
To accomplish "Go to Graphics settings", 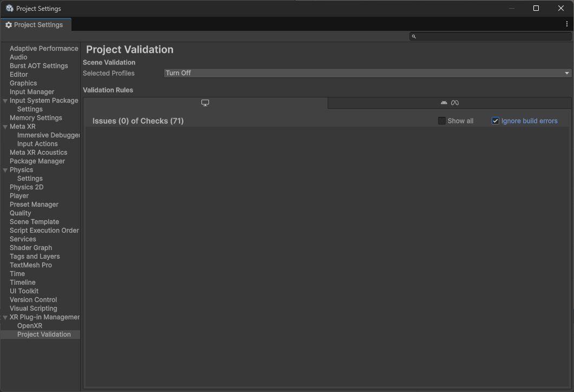I will [23, 83].
